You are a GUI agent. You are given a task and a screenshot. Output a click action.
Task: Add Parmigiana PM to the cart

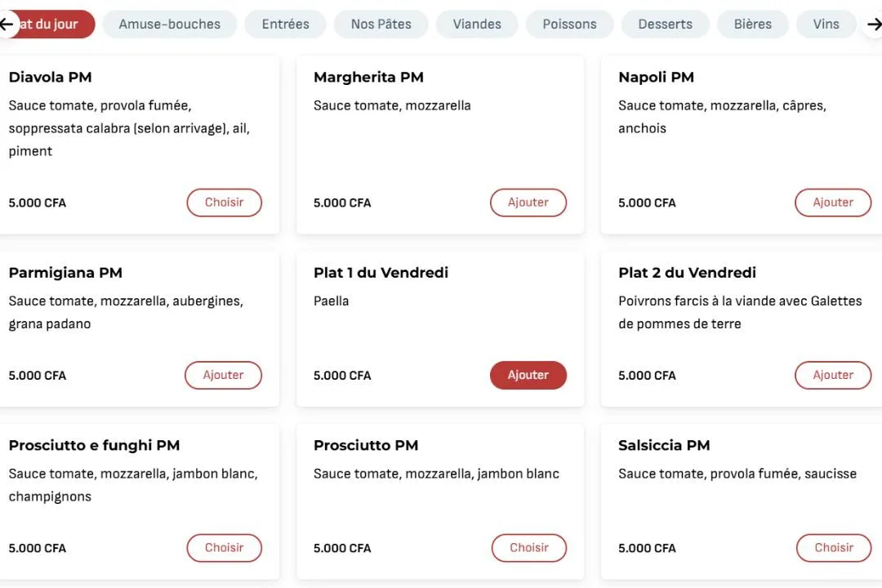coord(223,376)
